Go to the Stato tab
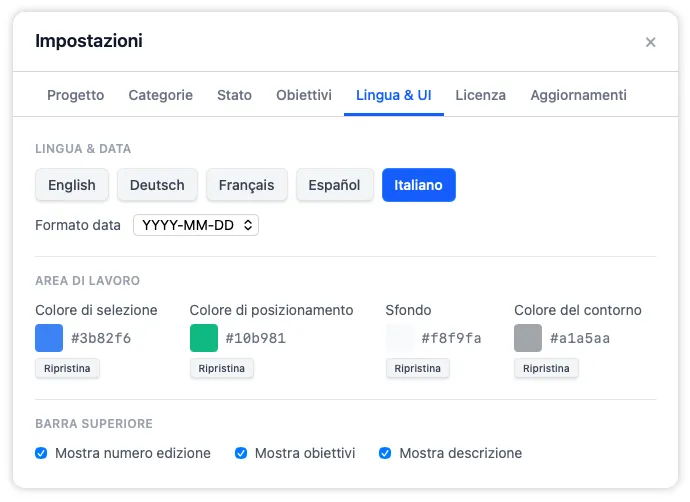Viewport: 690px width, 502px height. (235, 95)
